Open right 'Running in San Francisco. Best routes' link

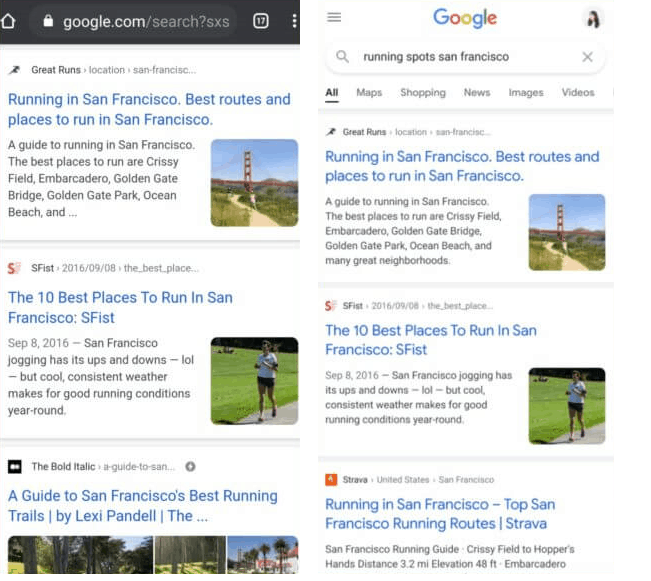pyautogui.click(x=462, y=166)
